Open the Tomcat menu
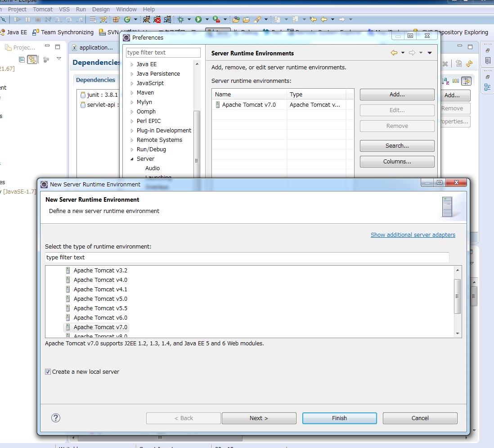The height and width of the screenshot is (448, 494). tap(43, 9)
